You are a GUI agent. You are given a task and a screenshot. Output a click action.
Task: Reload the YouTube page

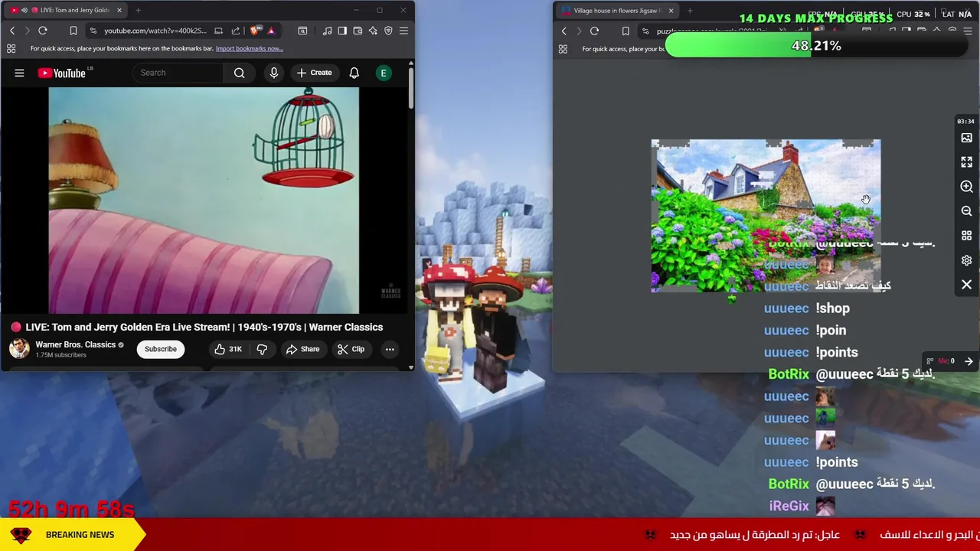coord(43,31)
